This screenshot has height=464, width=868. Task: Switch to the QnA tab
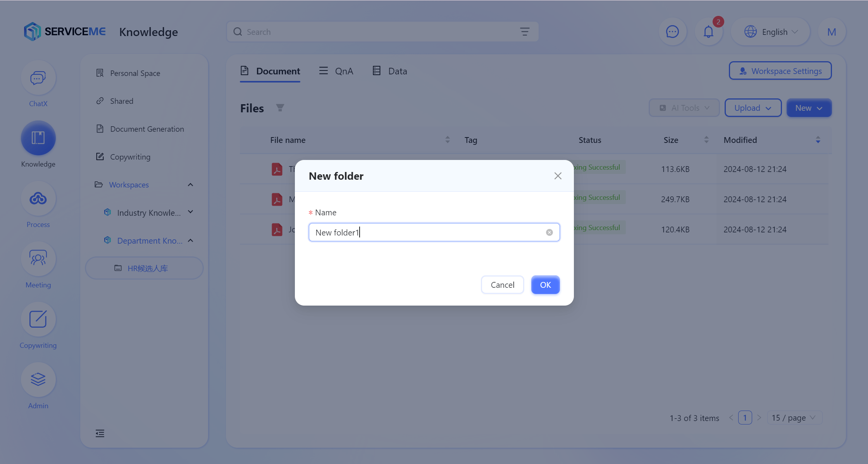coord(336,71)
